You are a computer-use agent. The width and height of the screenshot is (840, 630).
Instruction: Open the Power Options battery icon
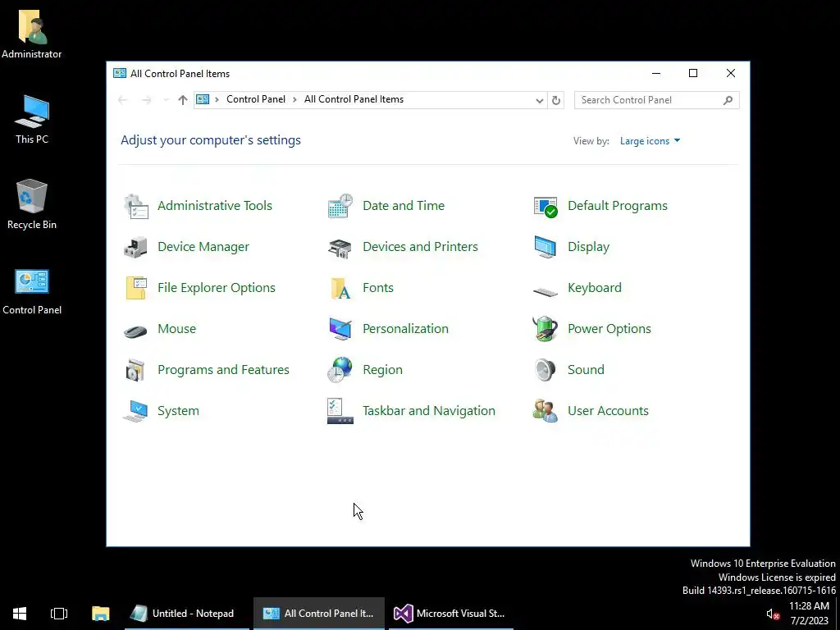click(546, 329)
